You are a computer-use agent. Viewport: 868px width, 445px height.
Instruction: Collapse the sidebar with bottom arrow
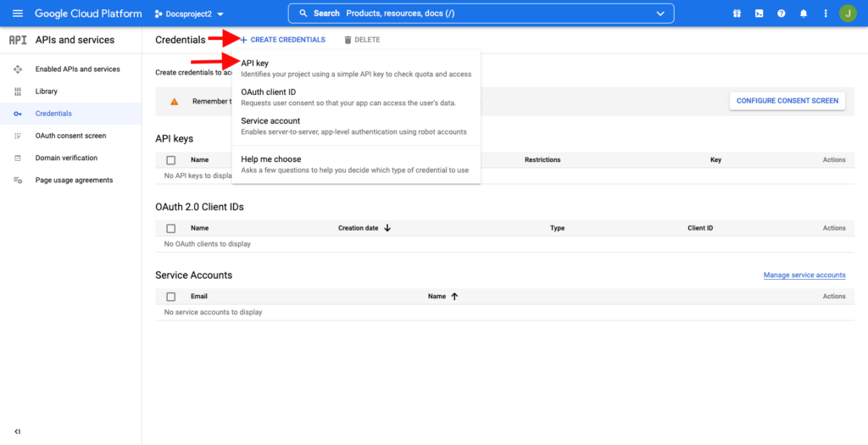click(17, 431)
